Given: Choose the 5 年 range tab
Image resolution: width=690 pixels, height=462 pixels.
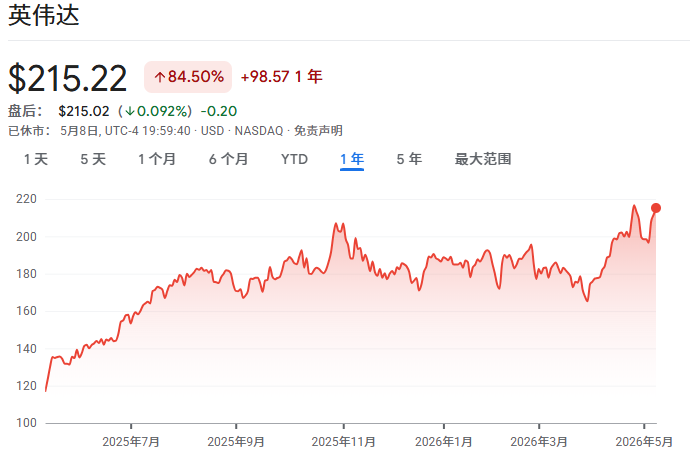Looking at the screenshot, I should 409,159.
